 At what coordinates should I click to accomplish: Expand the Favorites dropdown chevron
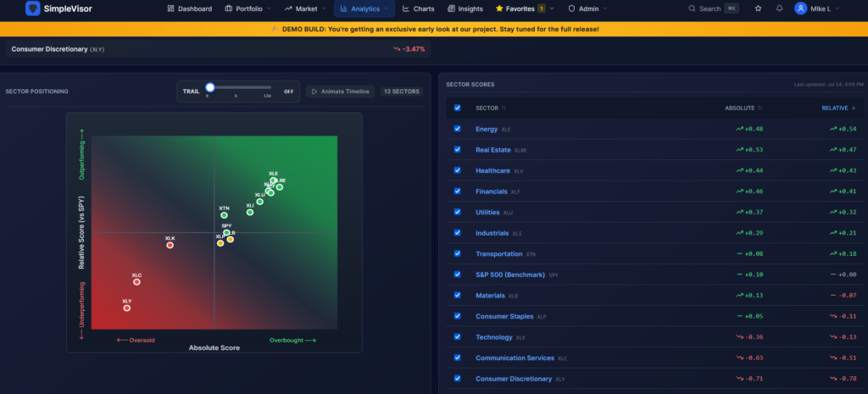(x=554, y=8)
